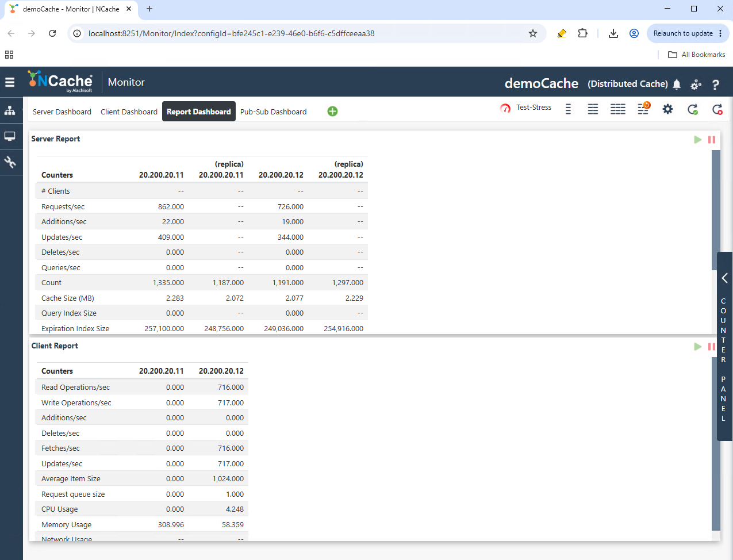Click the Test-Stress gauge icon
The height and width of the screenshot is (560, 733).
click(505, 108)
